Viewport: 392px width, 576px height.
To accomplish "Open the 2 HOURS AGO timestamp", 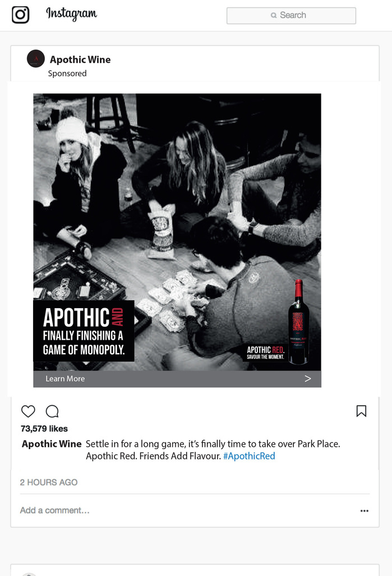I will point(49,482).
